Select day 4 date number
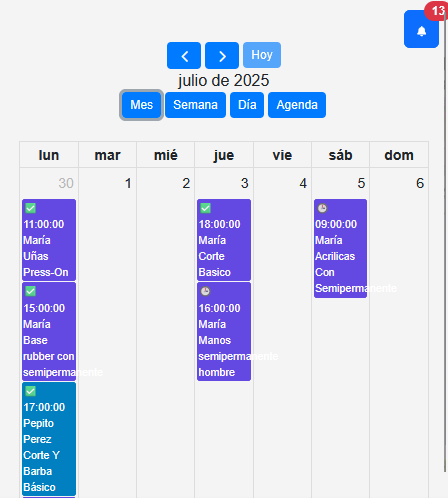This screenshot has width=448, height=498. [x=303, y=183]
